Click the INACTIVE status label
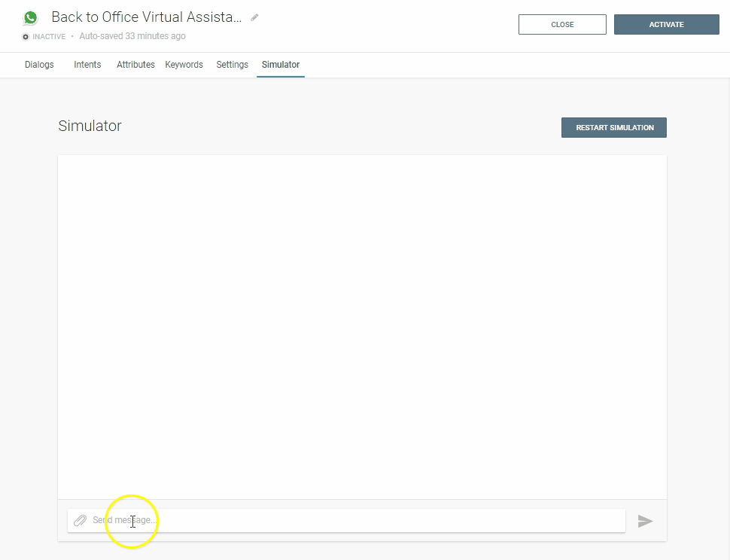 [49, 37]
